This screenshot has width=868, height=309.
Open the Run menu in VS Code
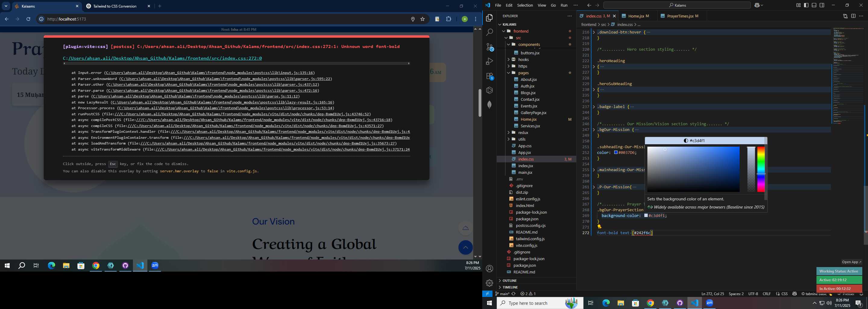pos(564,5)
